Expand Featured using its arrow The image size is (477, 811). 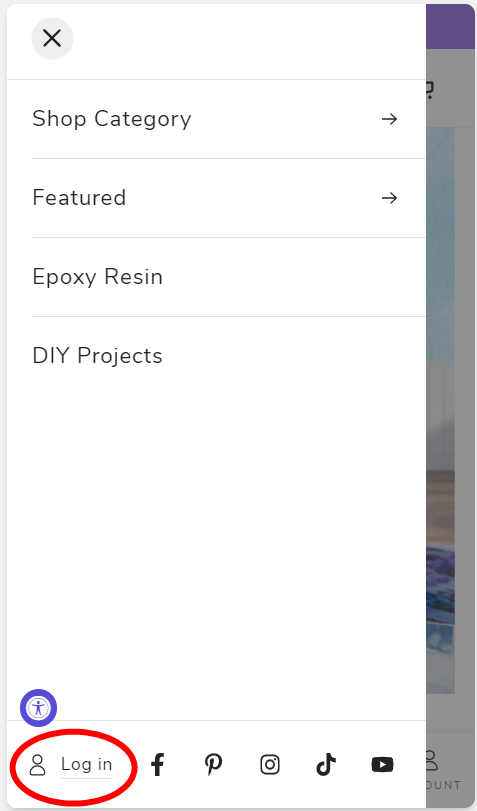[390, 198]
